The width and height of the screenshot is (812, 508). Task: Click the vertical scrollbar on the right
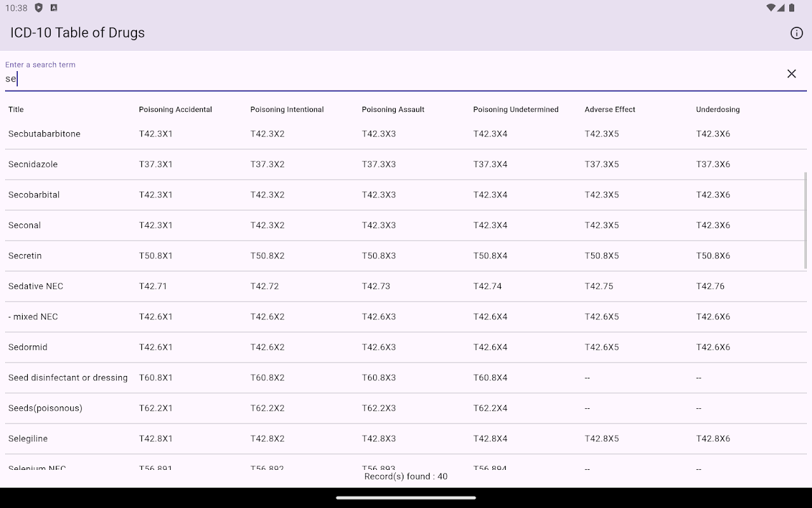click(x=806, y=220)
